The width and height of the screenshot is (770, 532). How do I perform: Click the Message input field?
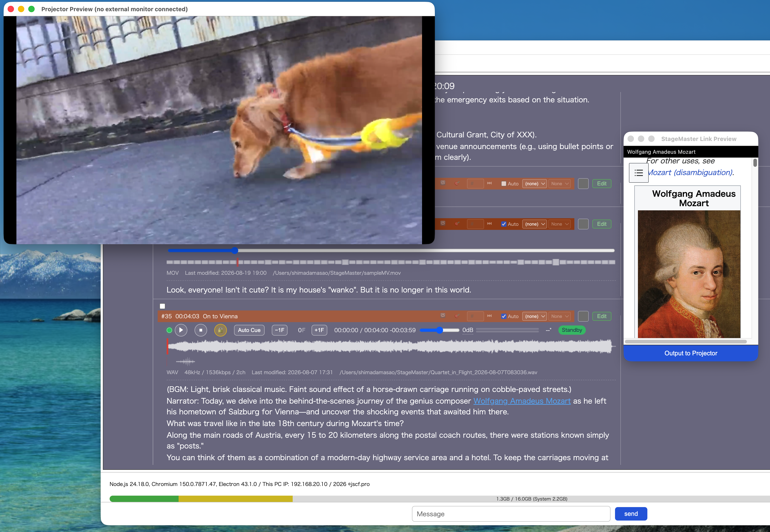tap(511, 514)
